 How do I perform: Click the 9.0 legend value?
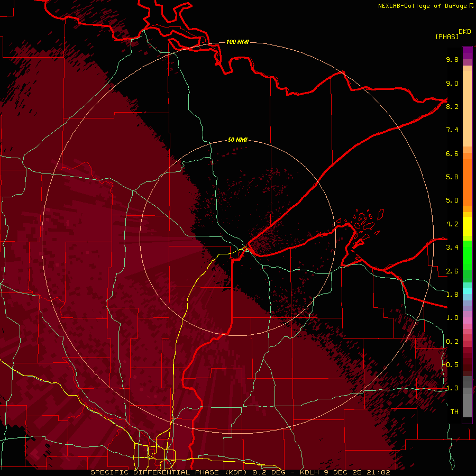click(x=452, y=83)
